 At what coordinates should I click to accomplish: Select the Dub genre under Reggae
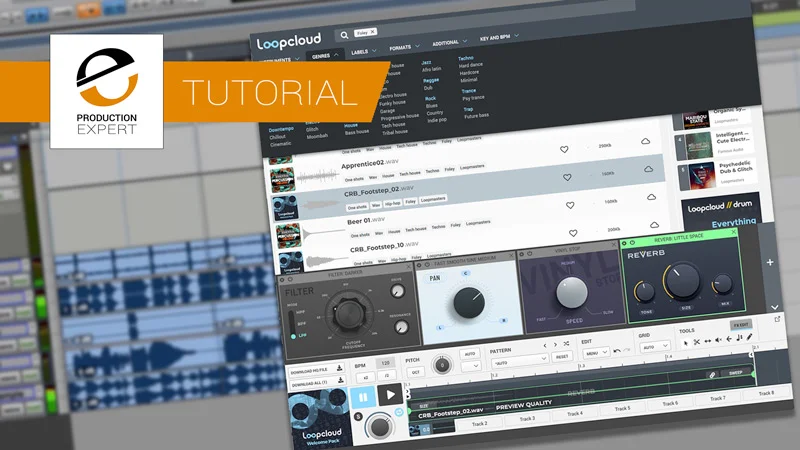[428, 88]
